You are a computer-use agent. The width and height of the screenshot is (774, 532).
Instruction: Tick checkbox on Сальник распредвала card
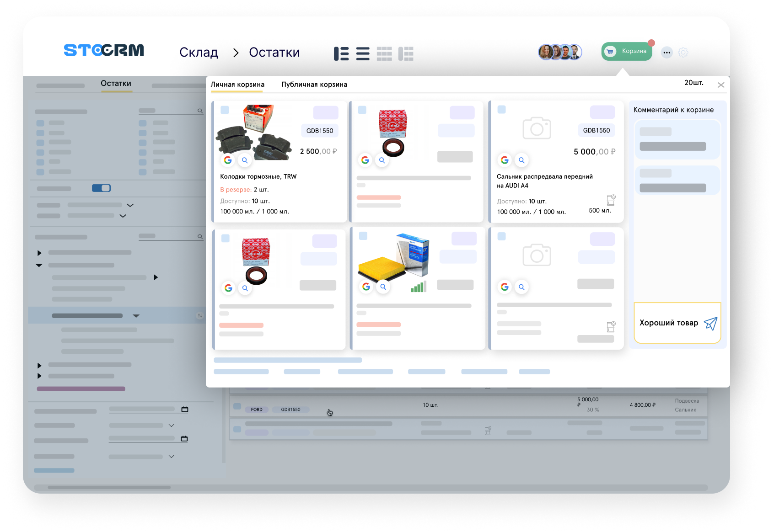point(501,110)
